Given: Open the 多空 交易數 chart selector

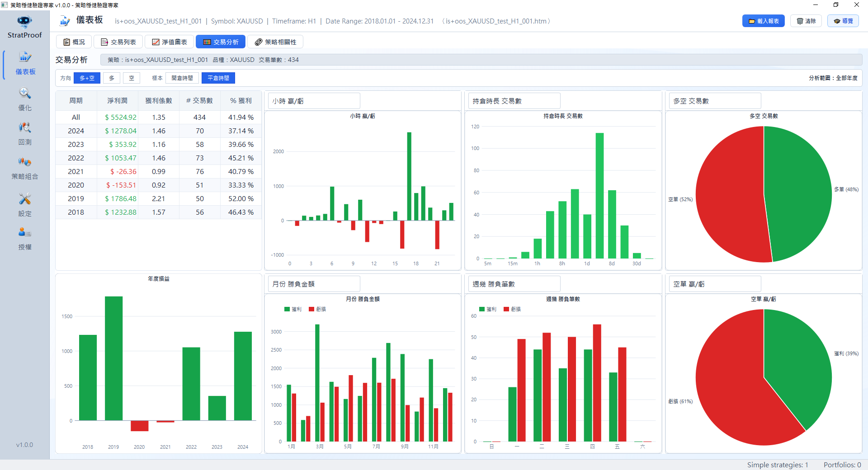Looking at the screenshot, I should (715, 101).
